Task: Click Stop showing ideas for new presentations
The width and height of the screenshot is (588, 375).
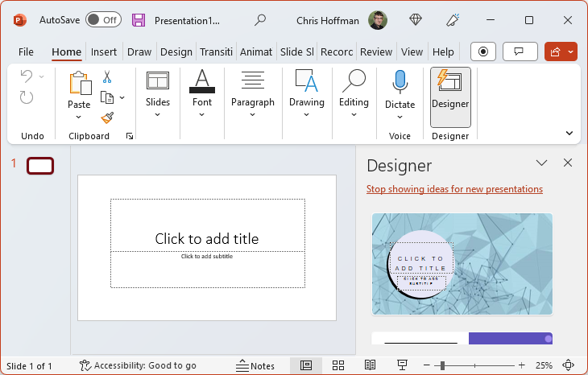Action: 454,189
